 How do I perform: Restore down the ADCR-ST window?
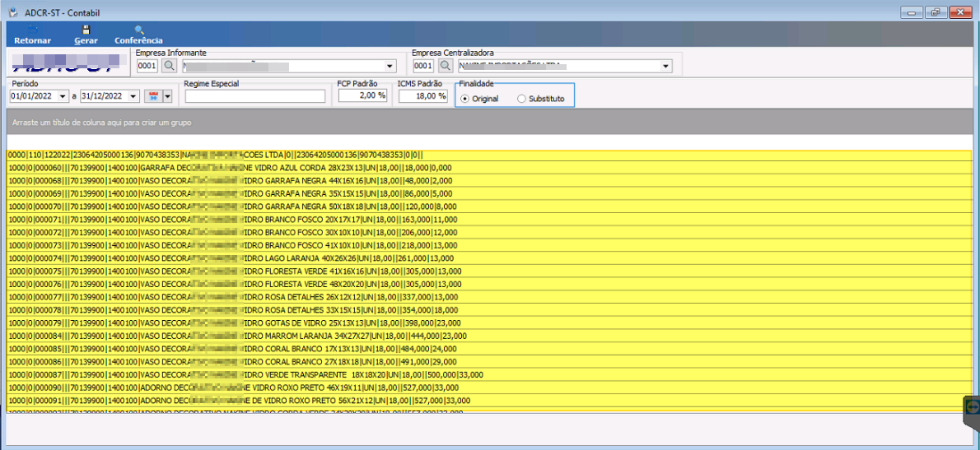(x=935, y=12)
